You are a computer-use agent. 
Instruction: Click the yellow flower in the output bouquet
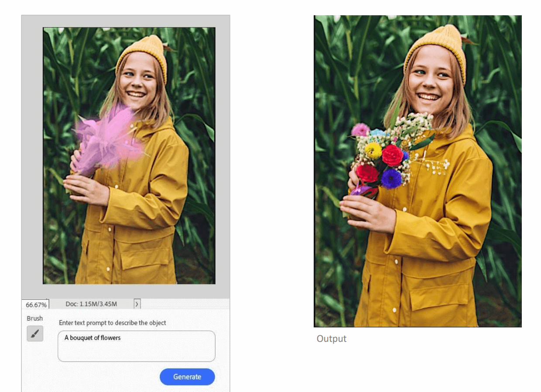coord(373,151)
